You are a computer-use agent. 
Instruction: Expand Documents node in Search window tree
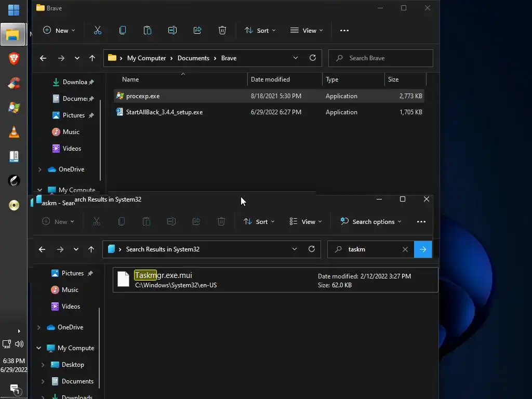tap(43, 381)
